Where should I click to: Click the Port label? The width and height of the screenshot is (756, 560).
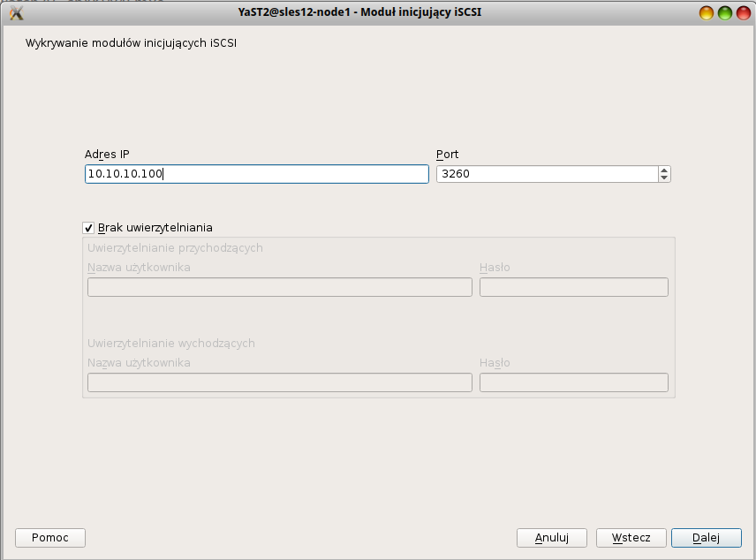(448, 155)
